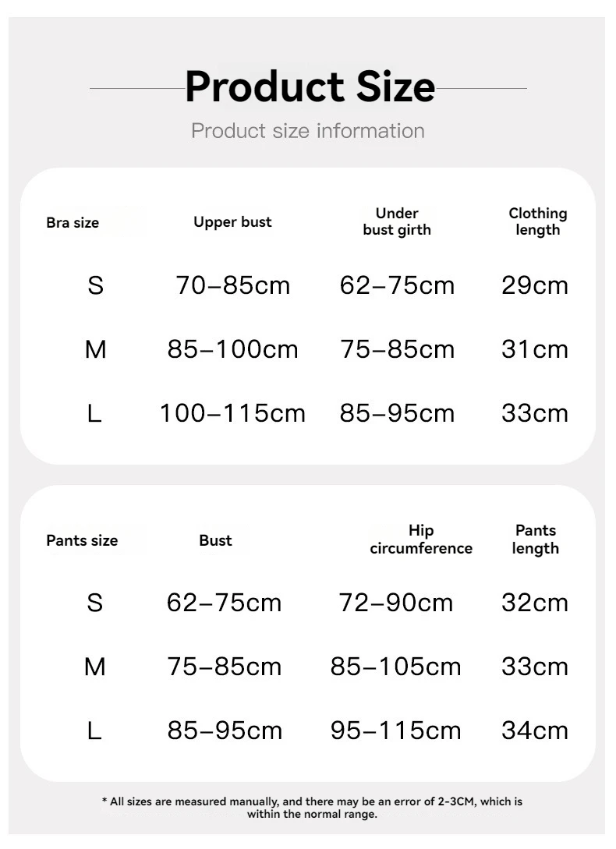This screenshot has width=616, height=849.
Task: Select the Hip circumference header
Action: tap(421, 539)
